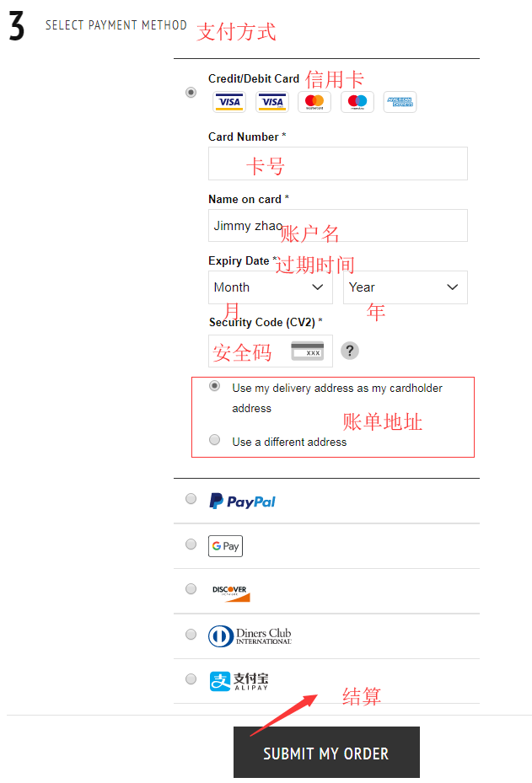Click the Submit My Order button
The image size is (532, 783).
(326, 752)
